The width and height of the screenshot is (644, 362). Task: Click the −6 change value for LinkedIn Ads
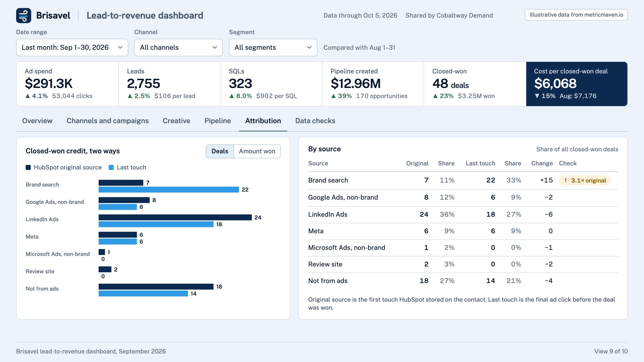coord(549,214)
